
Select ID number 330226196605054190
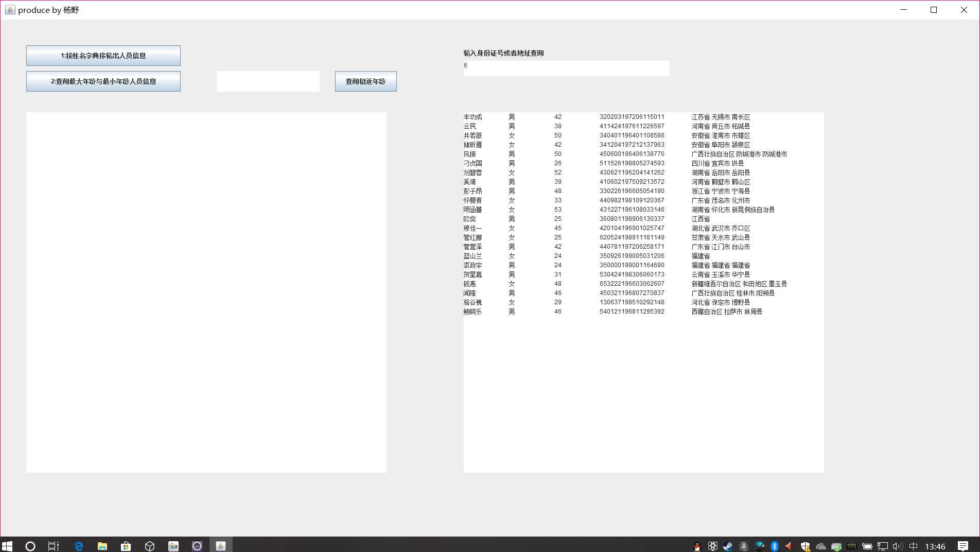pos(632,191)
